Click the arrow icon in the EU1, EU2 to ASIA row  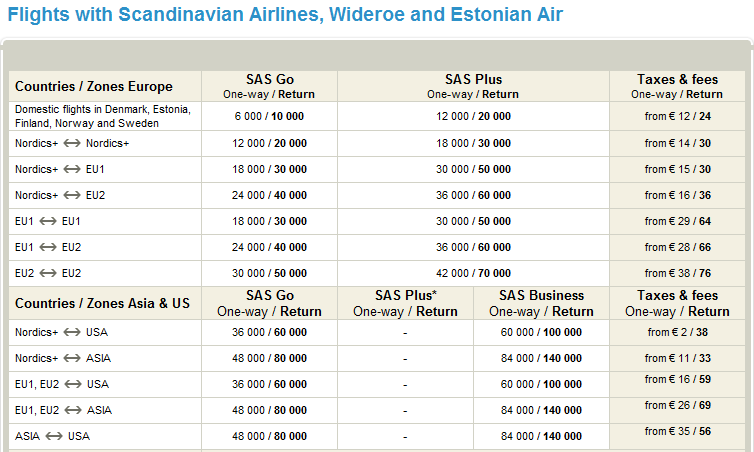tap(71, 410)
